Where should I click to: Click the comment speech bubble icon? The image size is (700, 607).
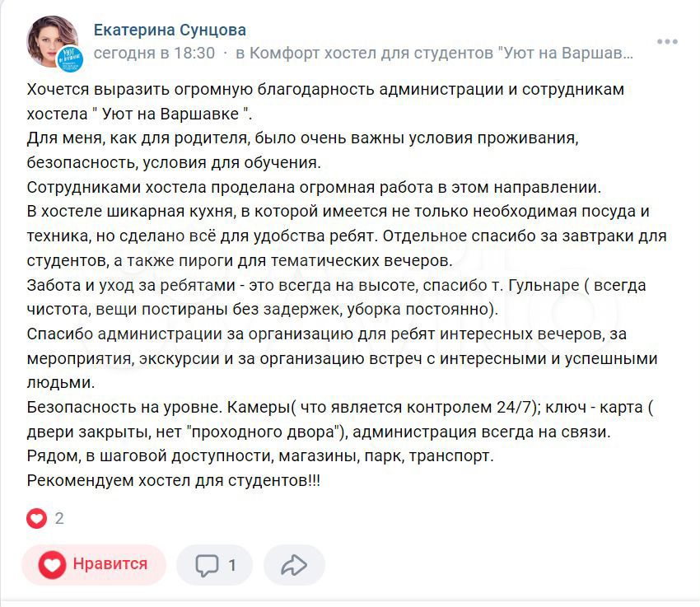207,565
